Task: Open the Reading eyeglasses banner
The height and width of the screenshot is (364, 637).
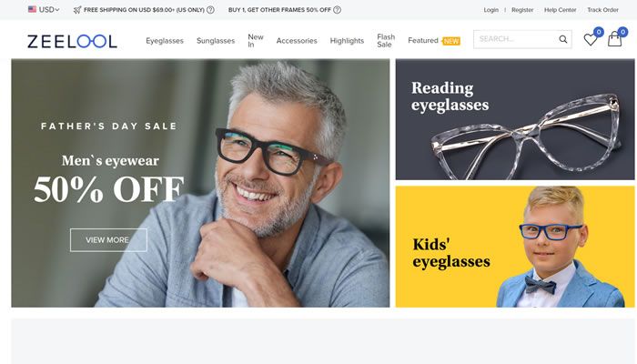Action: (x=515, y=119)
